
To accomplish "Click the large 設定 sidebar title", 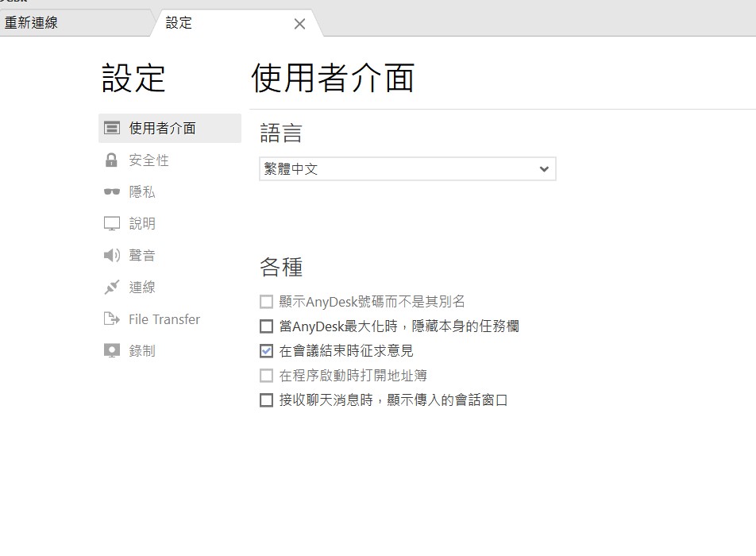I will 133,78.
